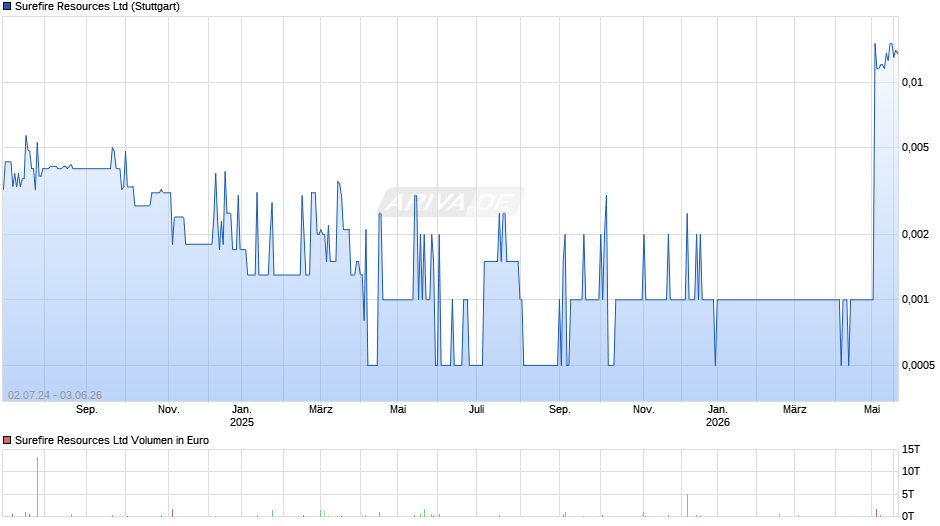
Task: Click the red legend square beside Volumen
Action: (7, 440)
